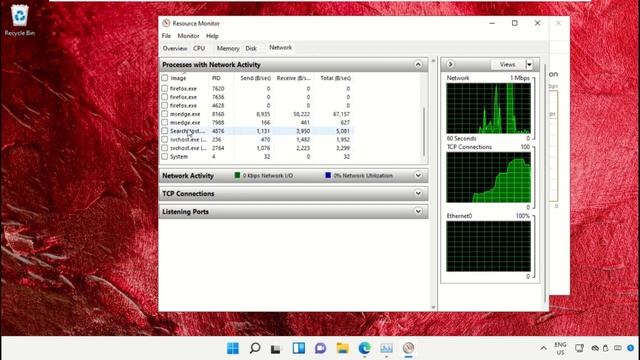
Task: Check svchost.exe PID 2764 checkbox
Action: 164,148
